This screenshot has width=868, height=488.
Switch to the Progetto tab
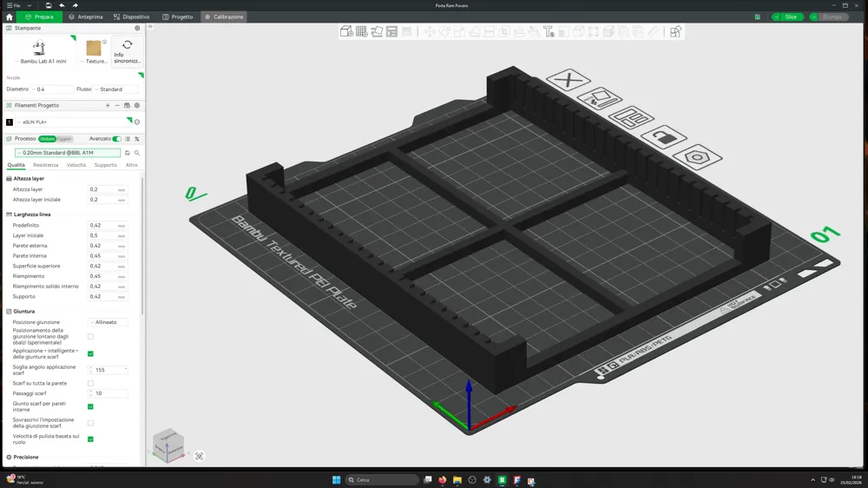[178, 17]
